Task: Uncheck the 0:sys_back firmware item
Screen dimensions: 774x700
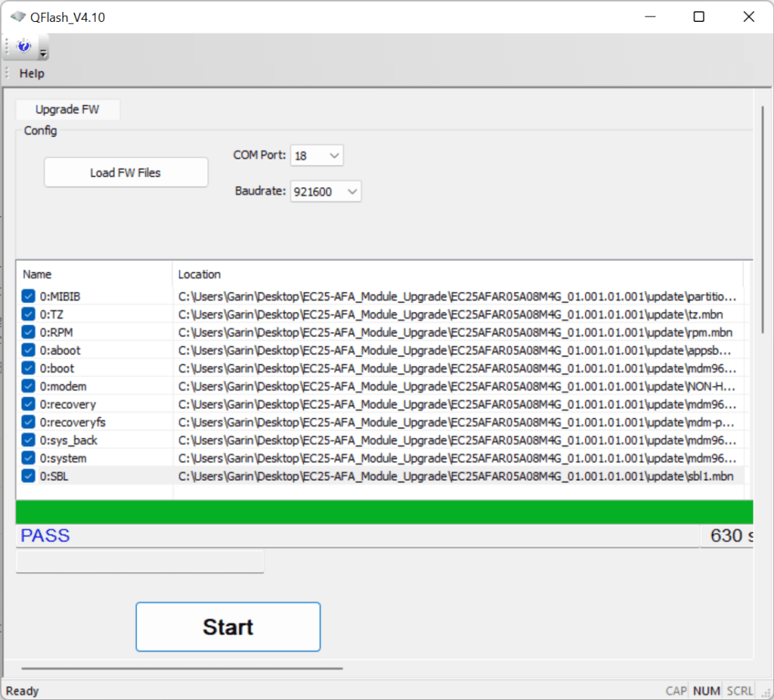Action: (29, 439)
